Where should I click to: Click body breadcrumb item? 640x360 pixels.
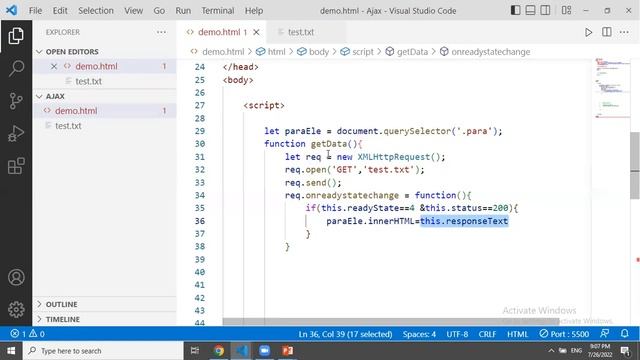313,52
